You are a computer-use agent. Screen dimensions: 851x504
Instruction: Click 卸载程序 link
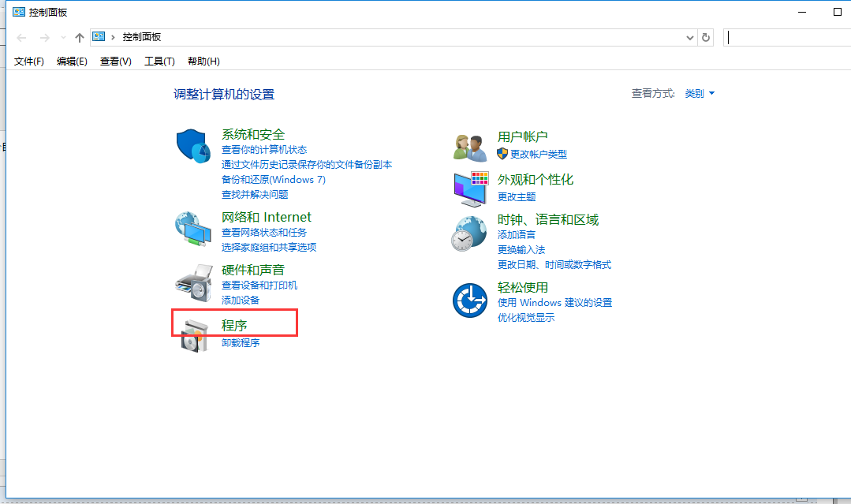[241, 343]
